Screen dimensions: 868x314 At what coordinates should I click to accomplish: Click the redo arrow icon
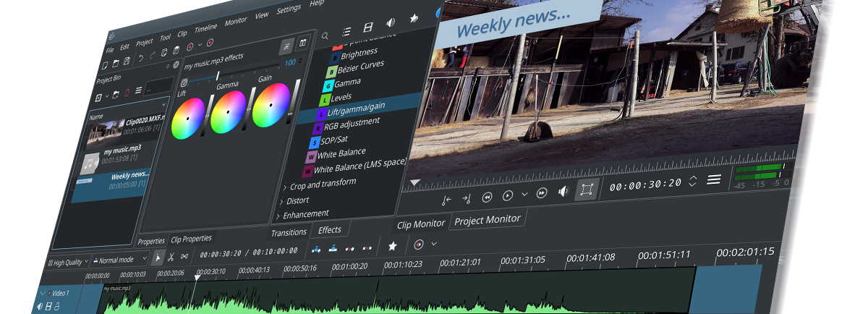152,55
